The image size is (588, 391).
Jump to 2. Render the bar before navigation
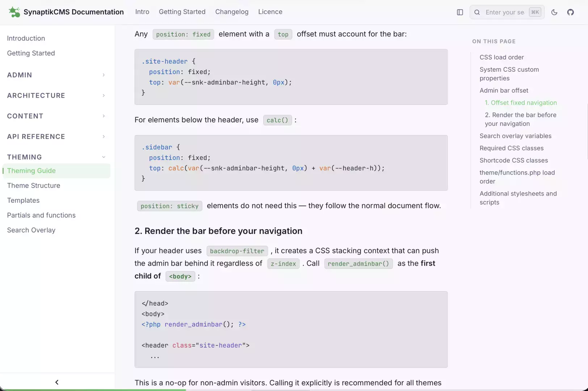click(x=521, y=119)
